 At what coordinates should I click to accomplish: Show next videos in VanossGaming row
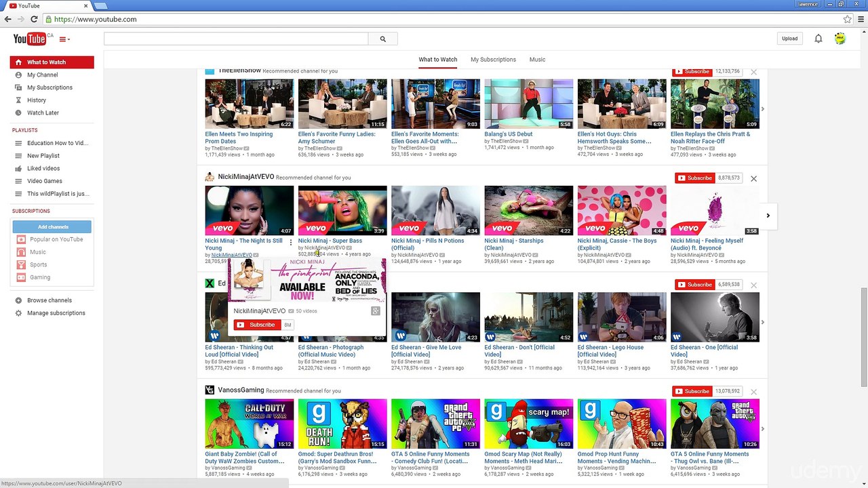click(763, 428)
